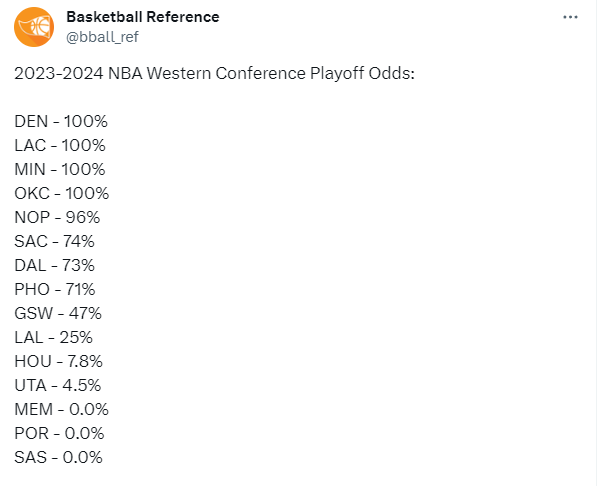Open the three-dot more options menu
This screenshot has height=486, width=599.
click(x=570, y=17)
